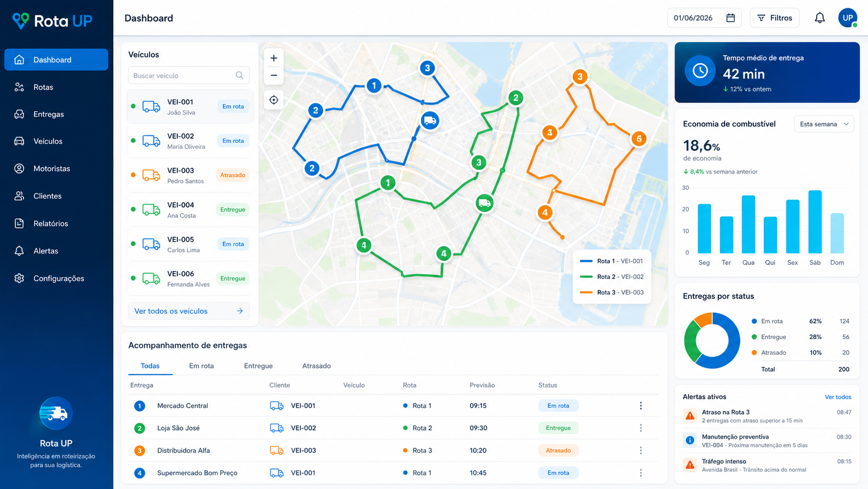Switch to the Em rota deliveries tab
Screen dimensions: 868x489
pyautogui.click(x=201, y=366)
